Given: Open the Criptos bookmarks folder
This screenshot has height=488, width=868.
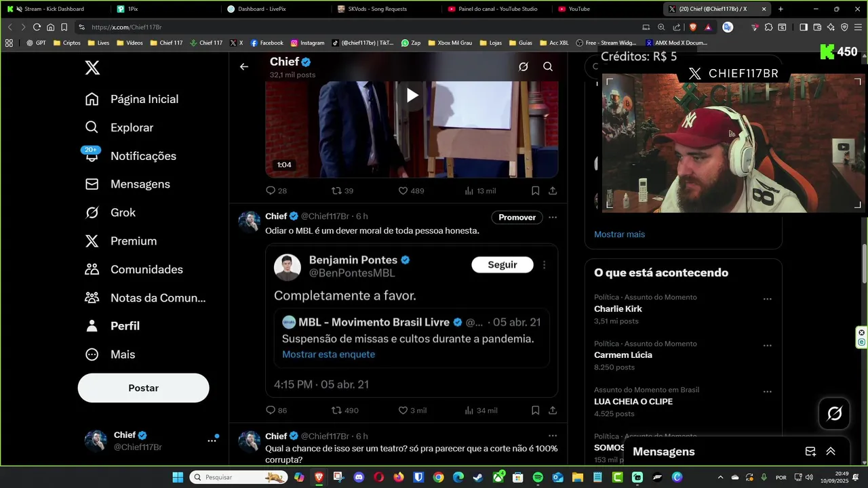Looking at the screenshot, I should (x=66, y=43).
